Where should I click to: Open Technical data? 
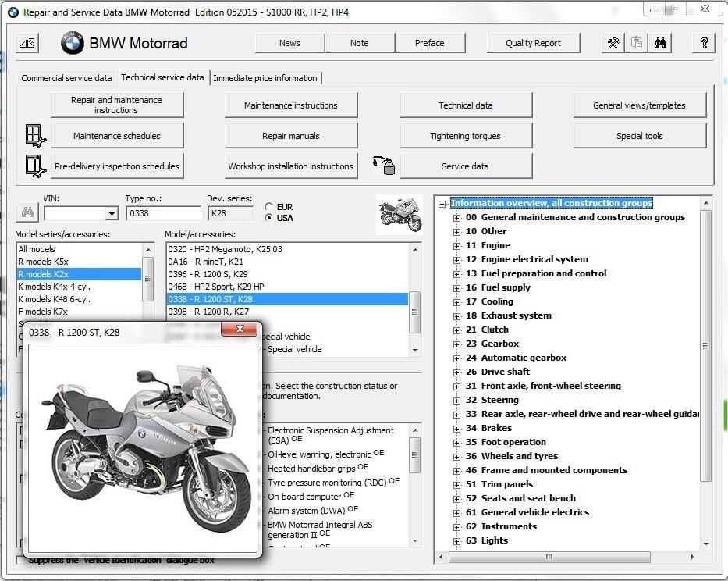click(x=465, y=105)
